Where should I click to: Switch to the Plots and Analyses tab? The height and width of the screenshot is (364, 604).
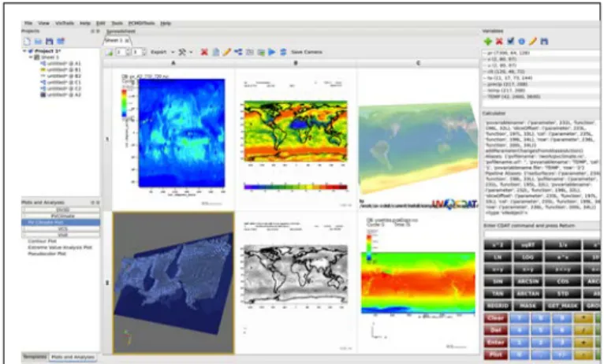(x=73, y=357)
